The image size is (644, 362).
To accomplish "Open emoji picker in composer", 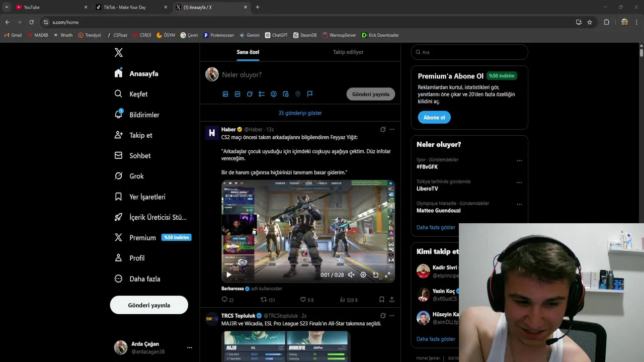I will [x=274, y=94].
